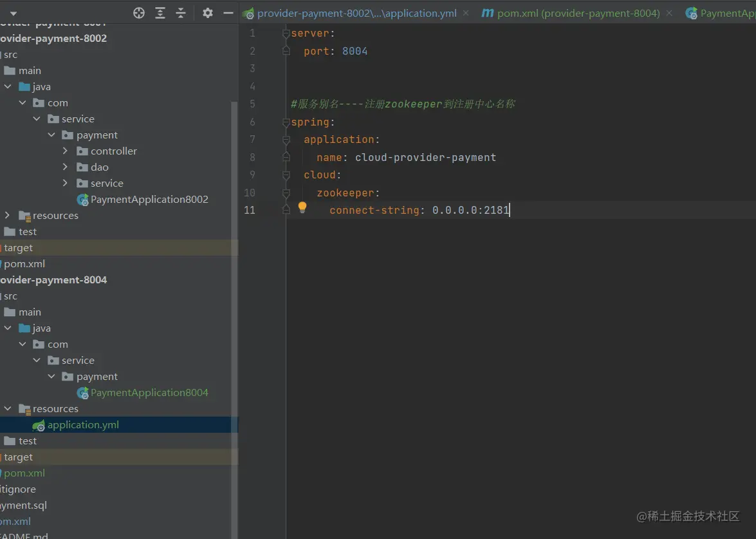Switch to provider-payment-8002 application.yml tab
The height and width of the screenshot is (539, 756).
coord(356,13)
